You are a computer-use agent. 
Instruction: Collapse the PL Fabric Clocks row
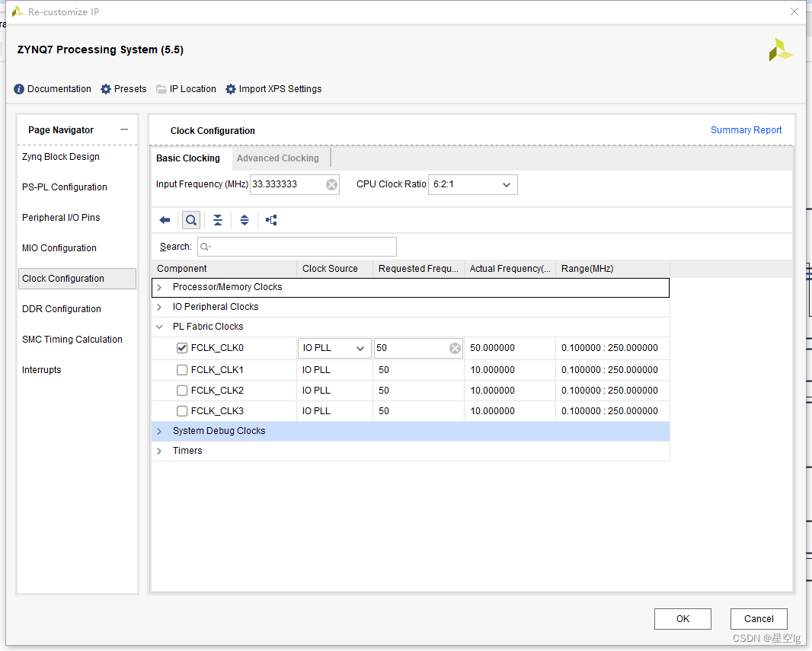click(x=159, y=327)
